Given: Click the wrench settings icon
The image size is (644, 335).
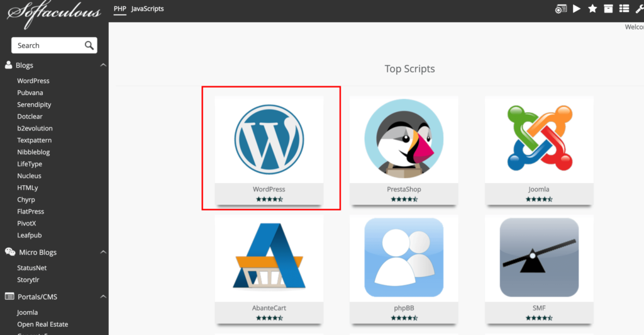Looking at the screenshot, I should click(x=640, y=9).
